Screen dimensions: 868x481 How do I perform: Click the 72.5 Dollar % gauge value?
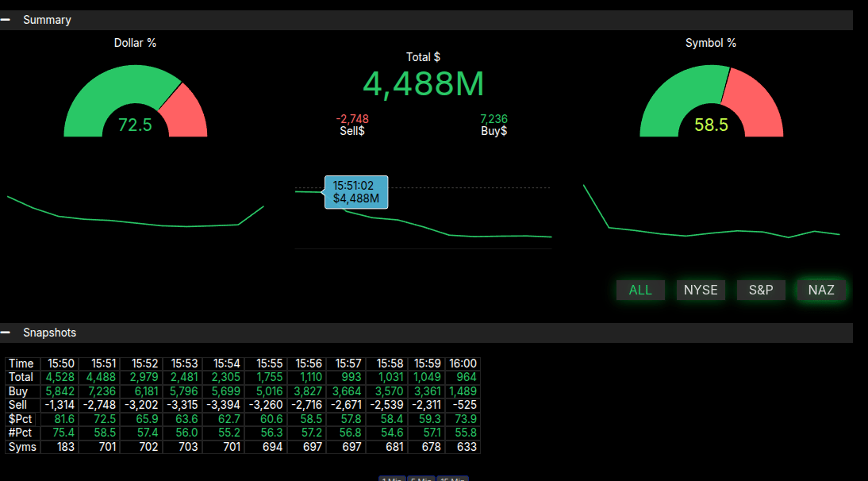click(x=135, y=125)
